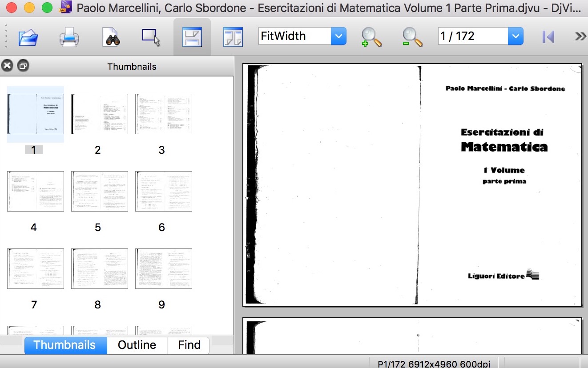Toggle side-by-side page layout mode

(233, 37)
